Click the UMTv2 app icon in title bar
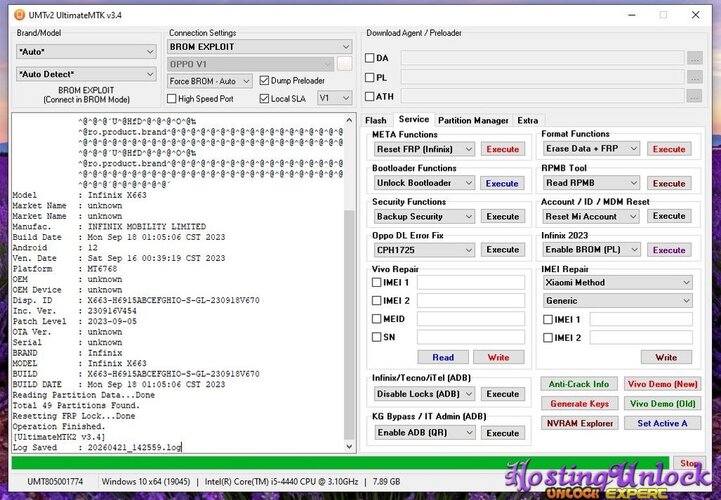The height and width of the screenshot is (500, 721). point(19,15)
